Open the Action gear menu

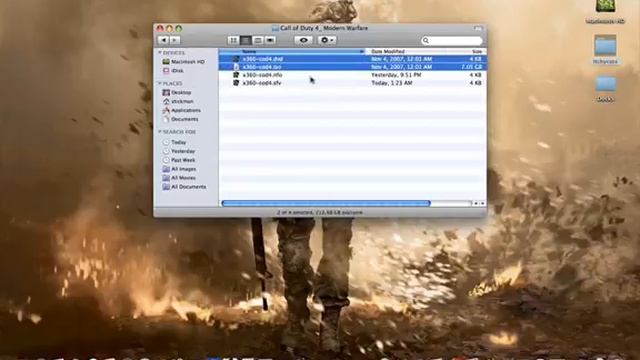(x=327, y=40)
